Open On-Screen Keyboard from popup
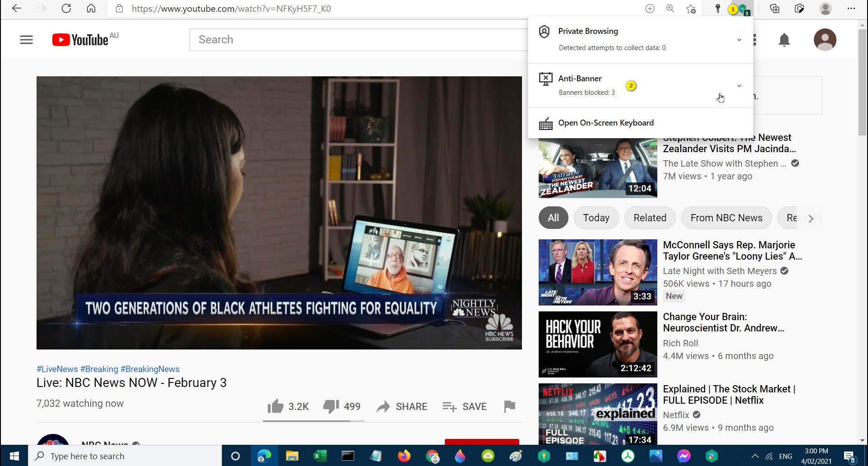The image size is (868, 466). [606, 123]
